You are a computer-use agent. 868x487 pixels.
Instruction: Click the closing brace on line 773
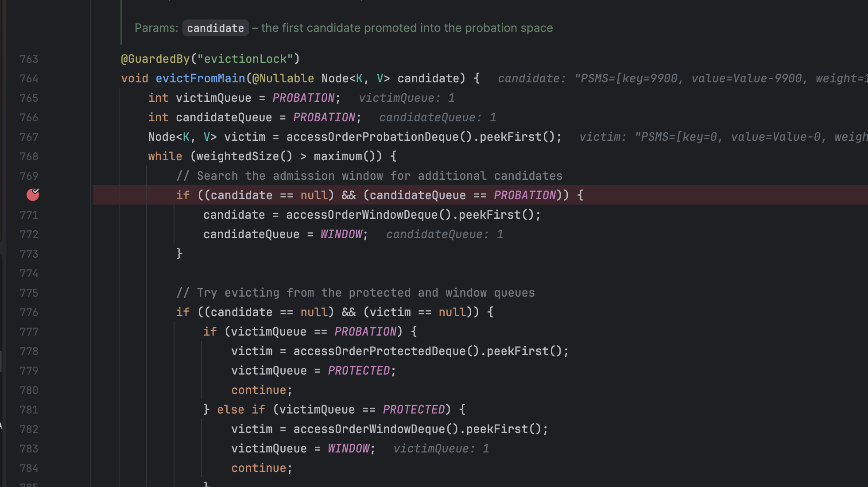pyautogui.click(x=179, y=254)
